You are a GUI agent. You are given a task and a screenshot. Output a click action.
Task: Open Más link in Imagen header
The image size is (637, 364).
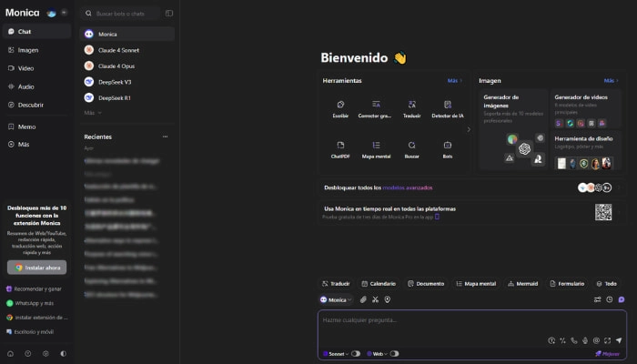pyautogui.click(x=611, y=80)
